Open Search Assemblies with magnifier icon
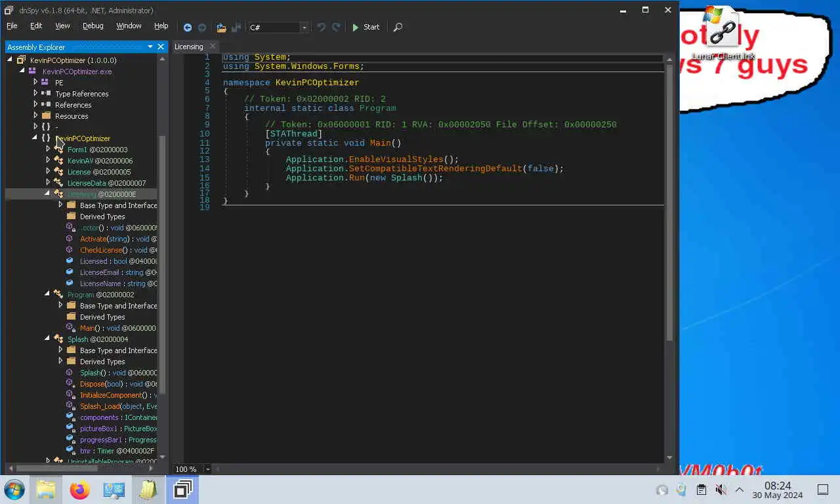Screen dimensions: 840x504 (x=398, y=27)
